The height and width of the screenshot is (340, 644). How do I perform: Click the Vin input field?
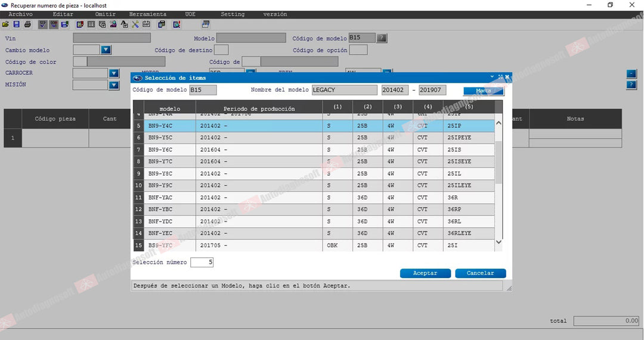[112, 38]
